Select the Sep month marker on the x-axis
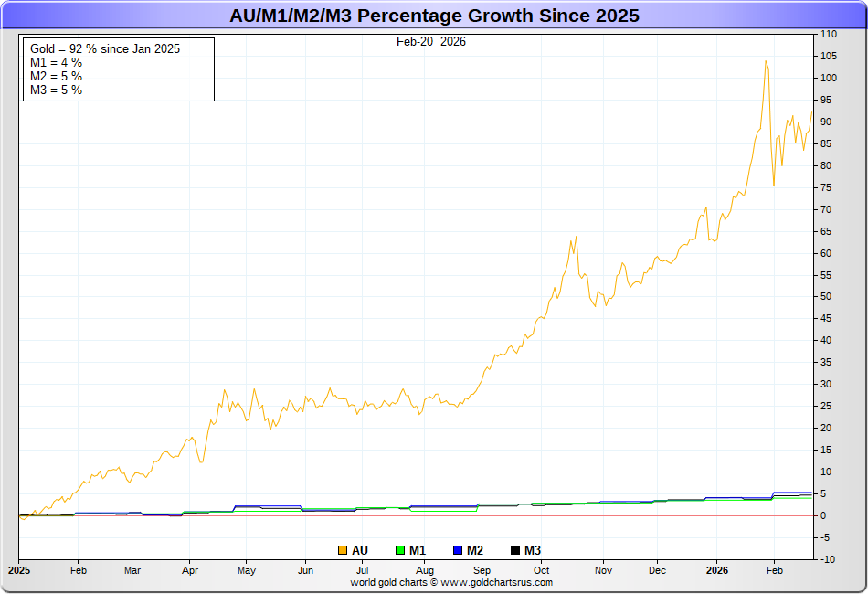This screenshot has height=594, width=868. click(483, 569)
